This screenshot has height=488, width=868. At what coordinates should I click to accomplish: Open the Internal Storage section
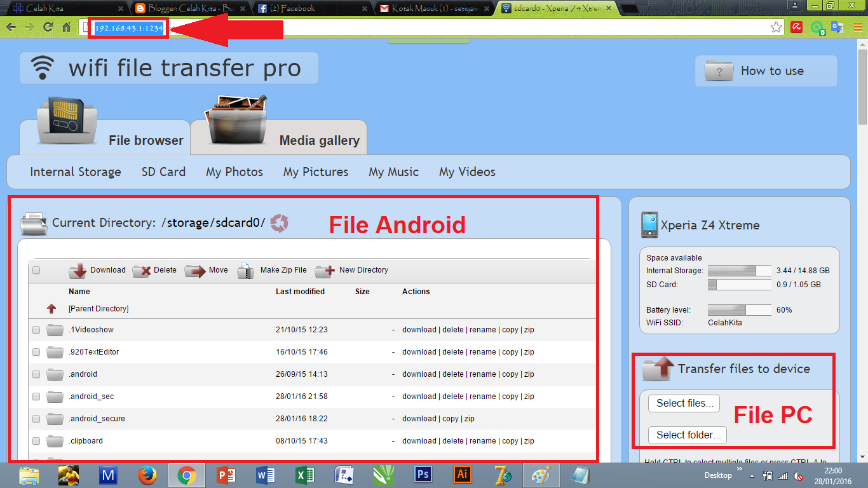(x=76, y=172)
